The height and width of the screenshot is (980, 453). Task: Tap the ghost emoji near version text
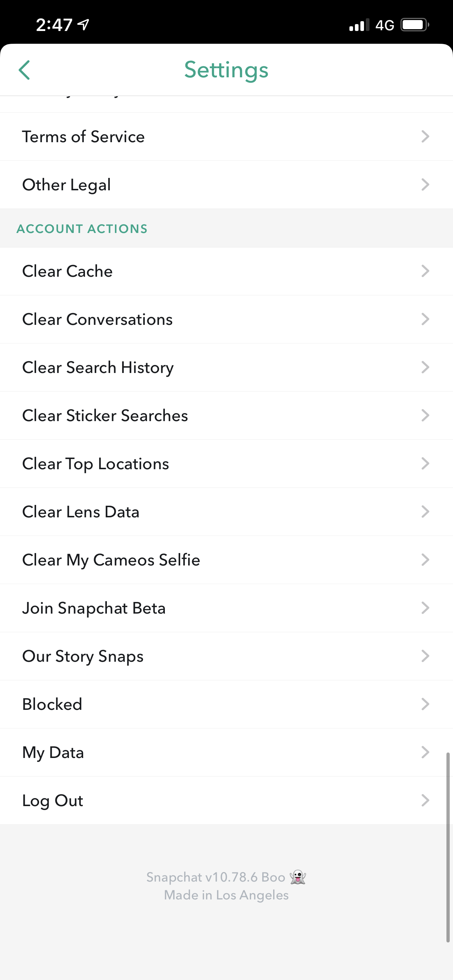pos(298,877)
